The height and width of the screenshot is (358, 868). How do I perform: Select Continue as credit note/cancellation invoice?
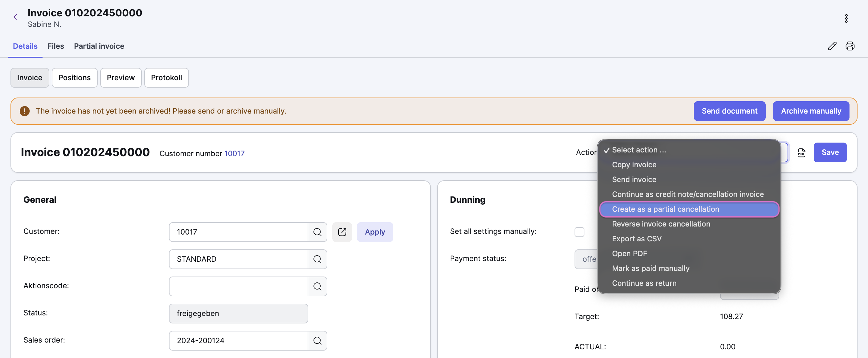(689, 194)
